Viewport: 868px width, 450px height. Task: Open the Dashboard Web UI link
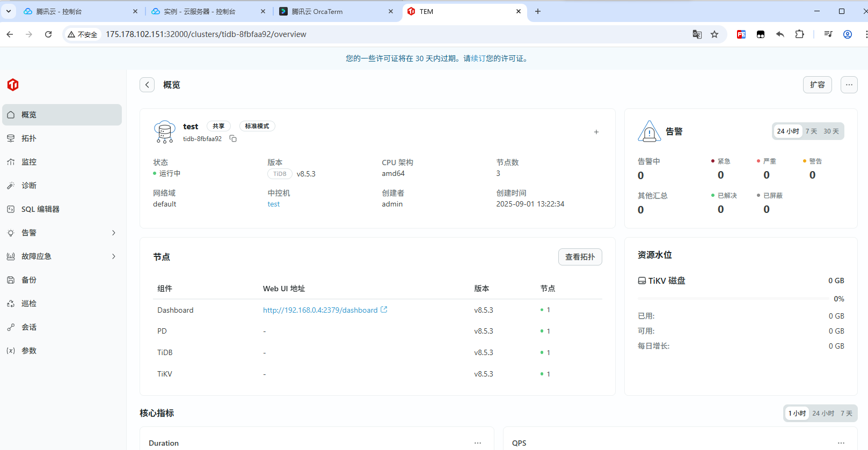pos(320,310)
